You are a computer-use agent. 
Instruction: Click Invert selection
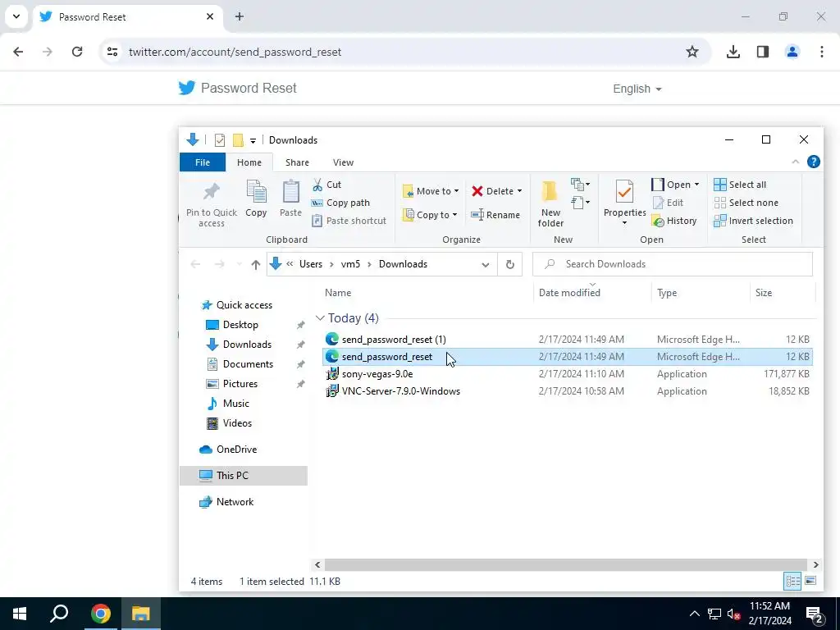(753, 221)
